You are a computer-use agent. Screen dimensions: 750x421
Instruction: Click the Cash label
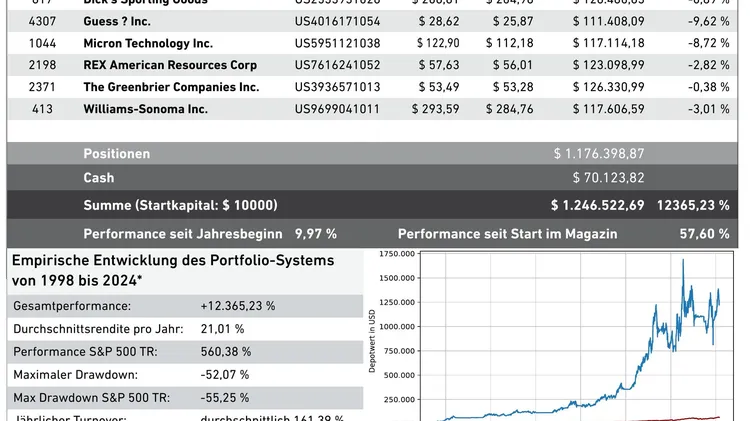coord(99,178)
